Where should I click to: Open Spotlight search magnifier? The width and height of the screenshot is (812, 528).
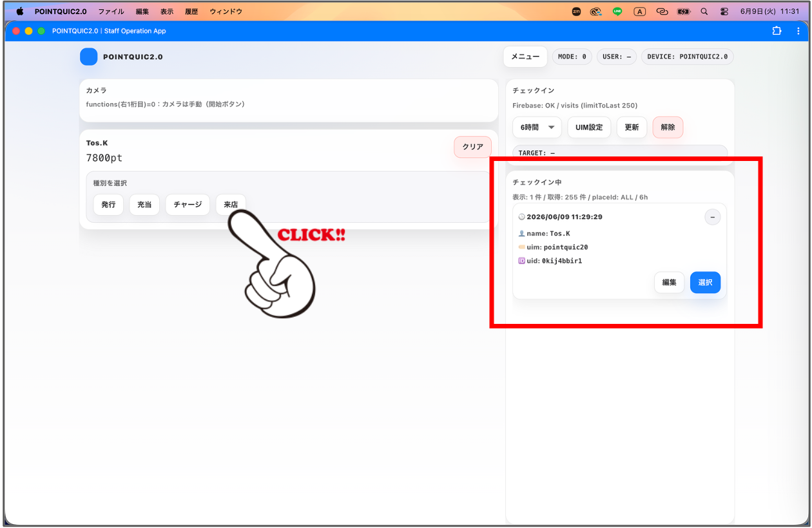(x=704, y=12)
